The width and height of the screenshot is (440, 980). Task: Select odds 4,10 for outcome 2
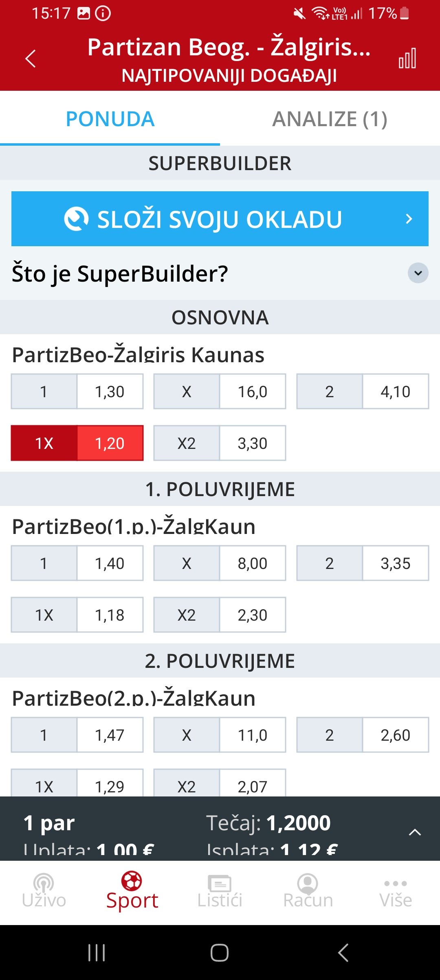[363, 392]
